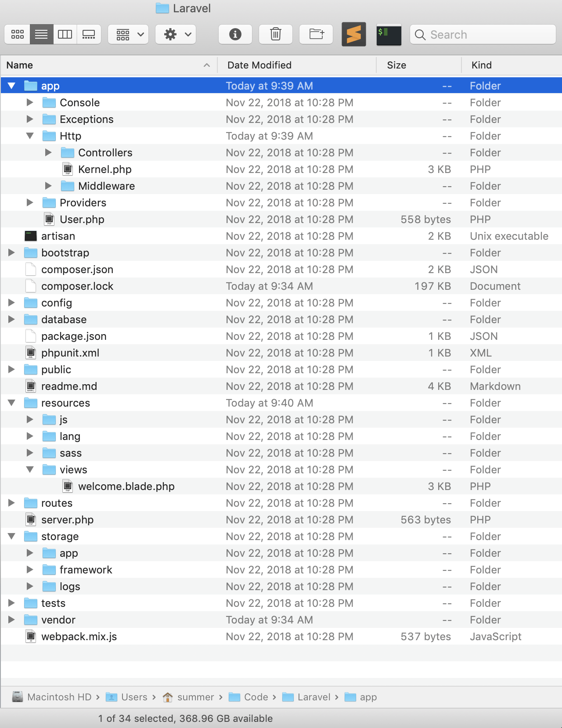Go to summer home in path bar
This screenshot has width=562, height=728.
[x=188, y=697]
